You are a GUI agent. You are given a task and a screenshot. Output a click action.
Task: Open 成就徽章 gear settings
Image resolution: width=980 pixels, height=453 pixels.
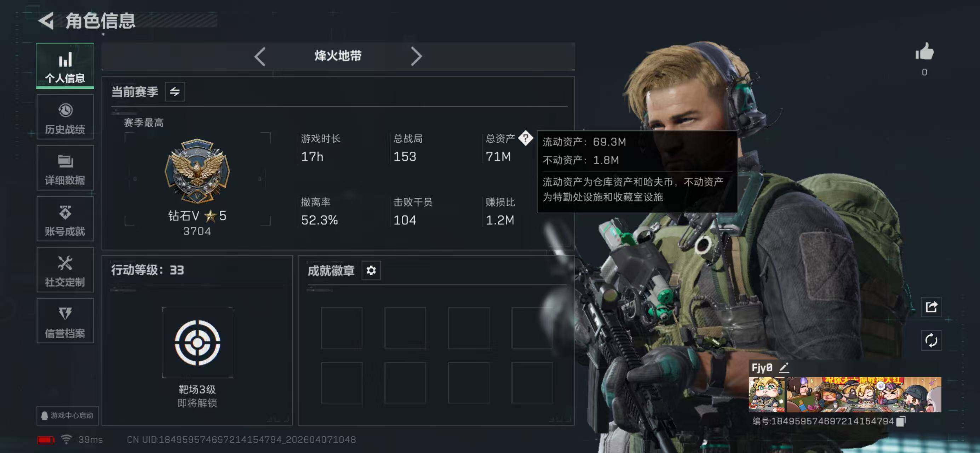(x=371, y=270)
